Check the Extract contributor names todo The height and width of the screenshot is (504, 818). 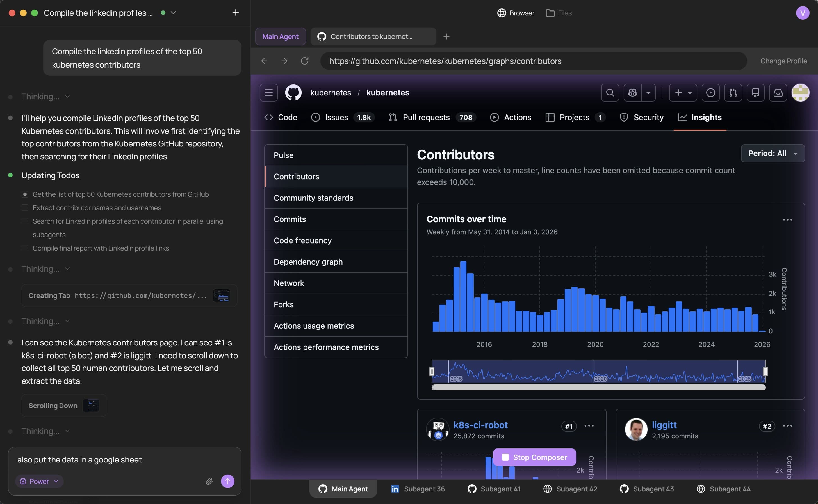pyautogui.click(x=25, y=207)
